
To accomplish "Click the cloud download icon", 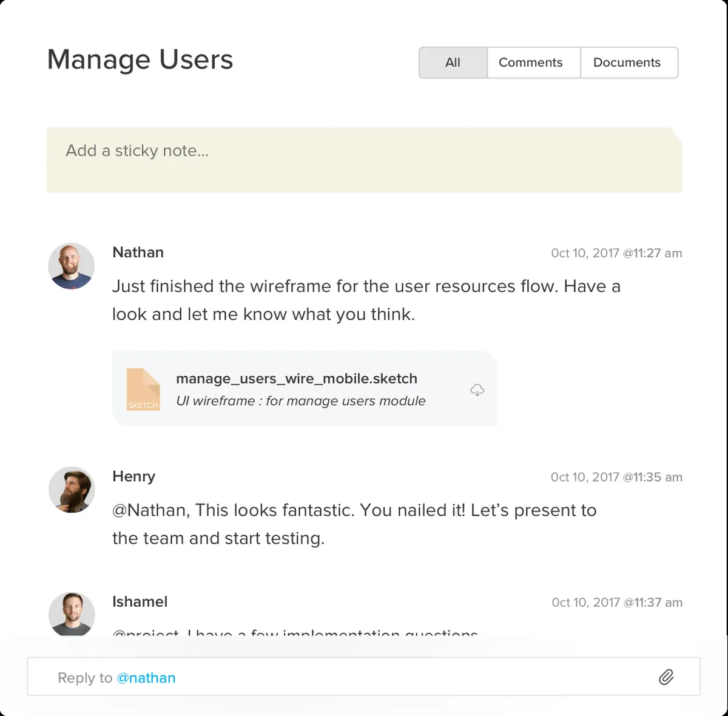I will pos(477,390).
